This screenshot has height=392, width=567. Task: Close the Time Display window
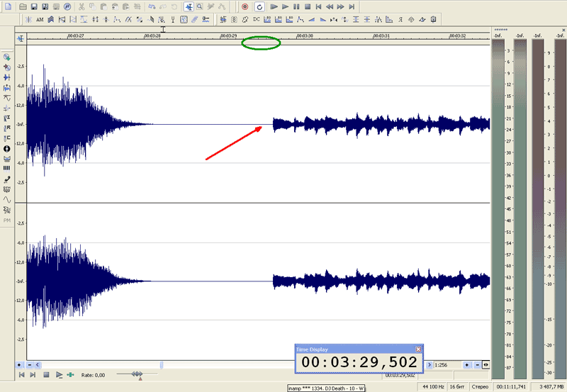(x=418, y=349)
